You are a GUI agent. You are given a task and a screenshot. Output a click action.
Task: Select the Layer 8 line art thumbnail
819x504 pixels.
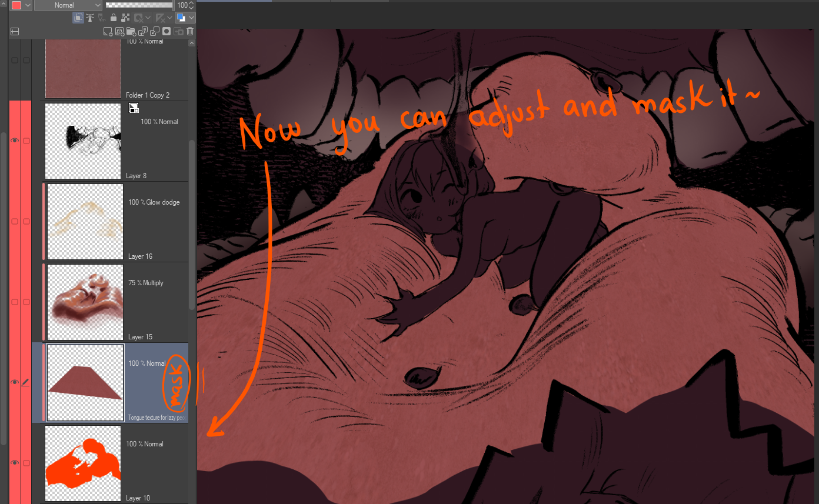[83, 141]
